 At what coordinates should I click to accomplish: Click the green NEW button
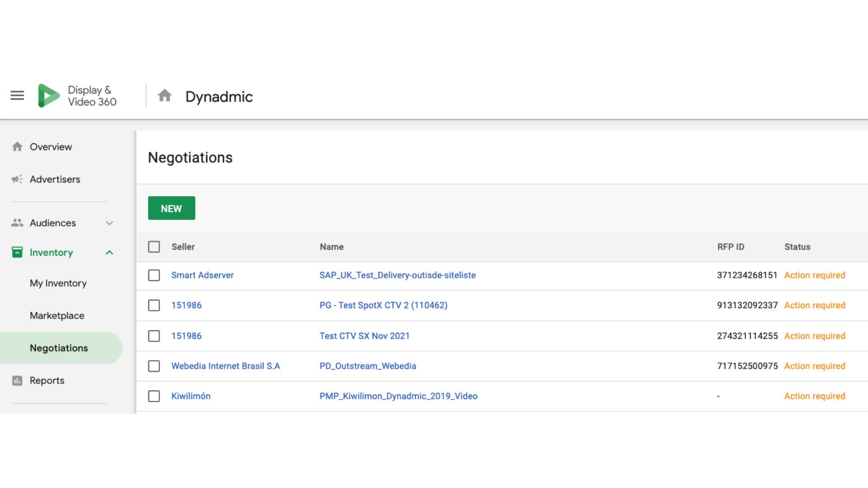tap(171, 208)
